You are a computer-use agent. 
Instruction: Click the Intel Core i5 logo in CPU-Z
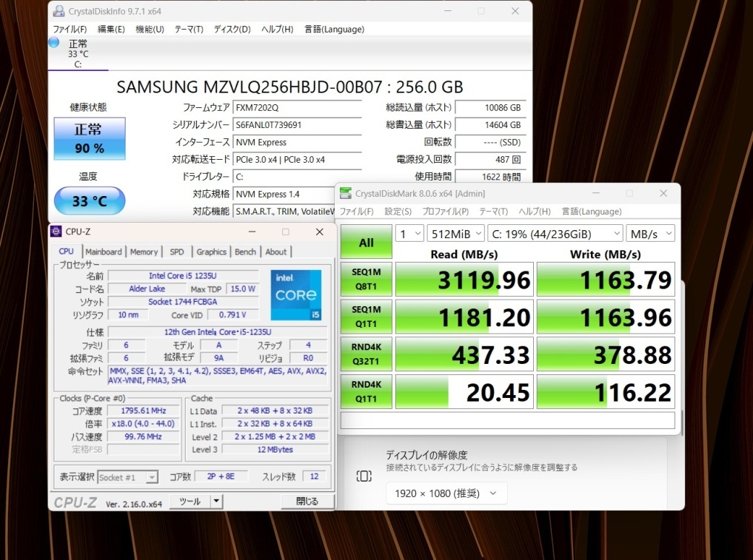coord(296,295)
